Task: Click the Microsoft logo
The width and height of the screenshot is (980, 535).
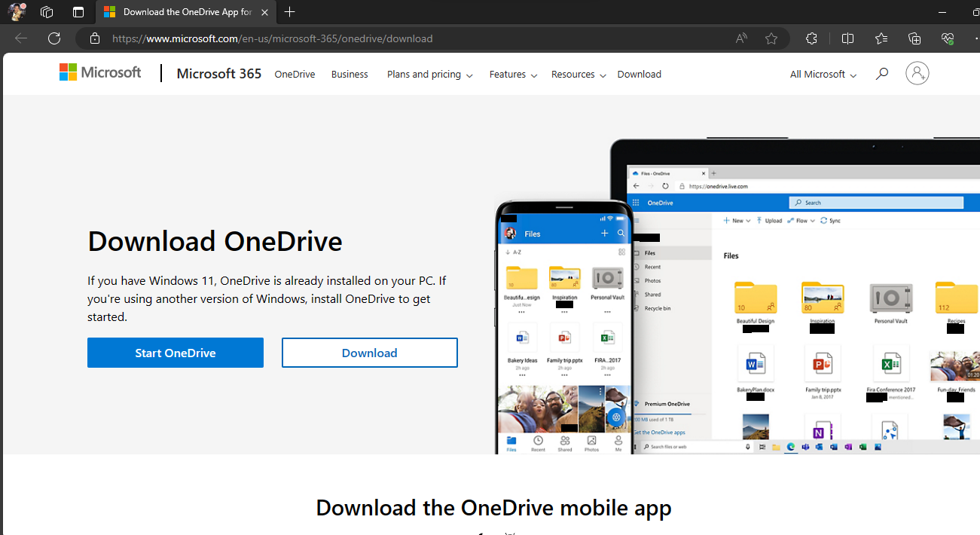Action: pyautogui.click(x=100, y=72)
